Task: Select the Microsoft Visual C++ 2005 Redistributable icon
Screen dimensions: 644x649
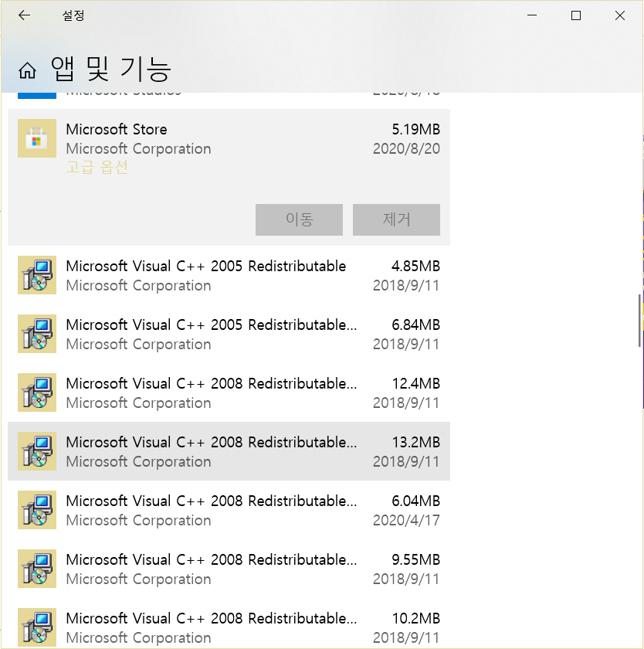Action: tap(37, 275)
